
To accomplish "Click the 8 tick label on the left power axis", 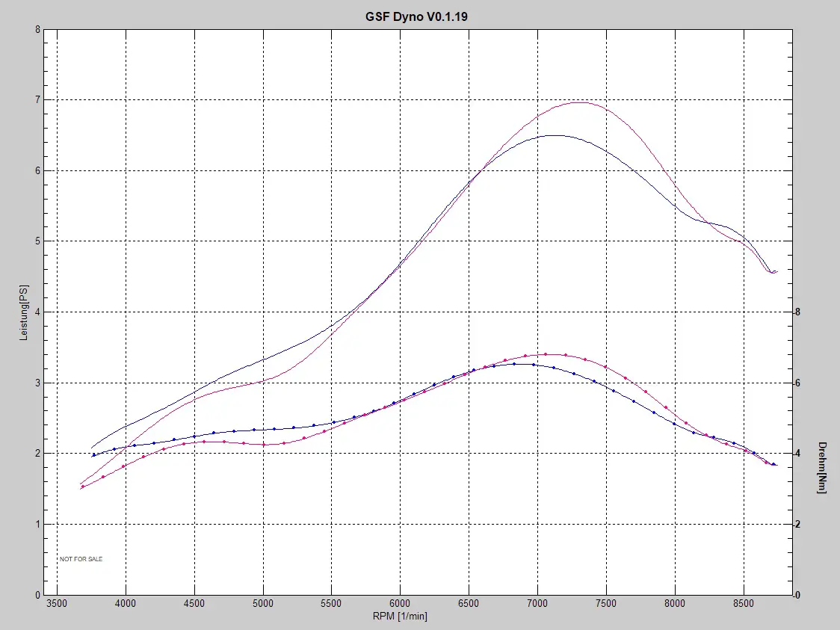I will [37, 30].
